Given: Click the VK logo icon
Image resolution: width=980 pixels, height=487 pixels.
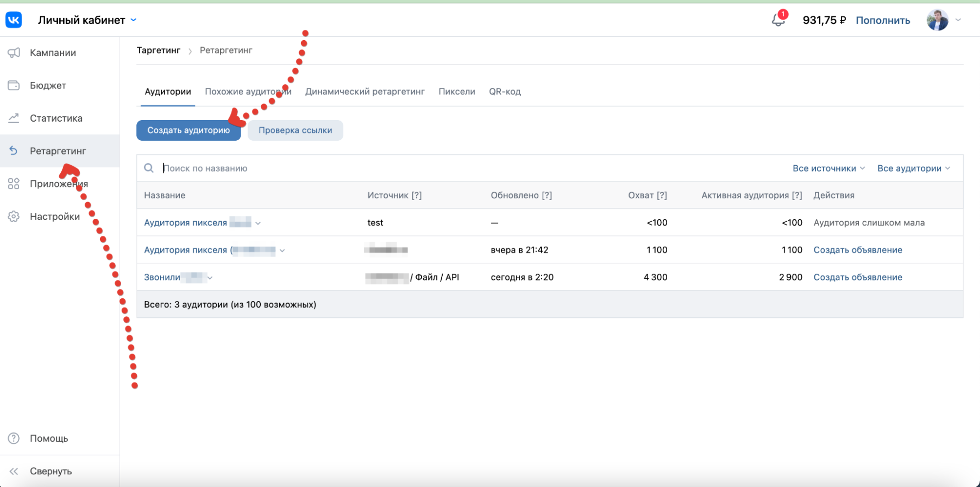Looking at the screenshot, I should pos(14,20).
